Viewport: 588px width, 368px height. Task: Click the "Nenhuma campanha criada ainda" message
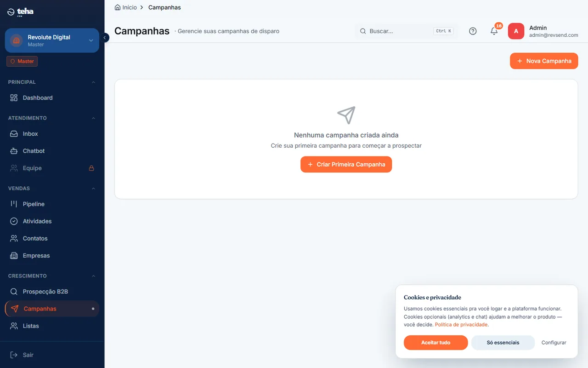coord(346,135)
